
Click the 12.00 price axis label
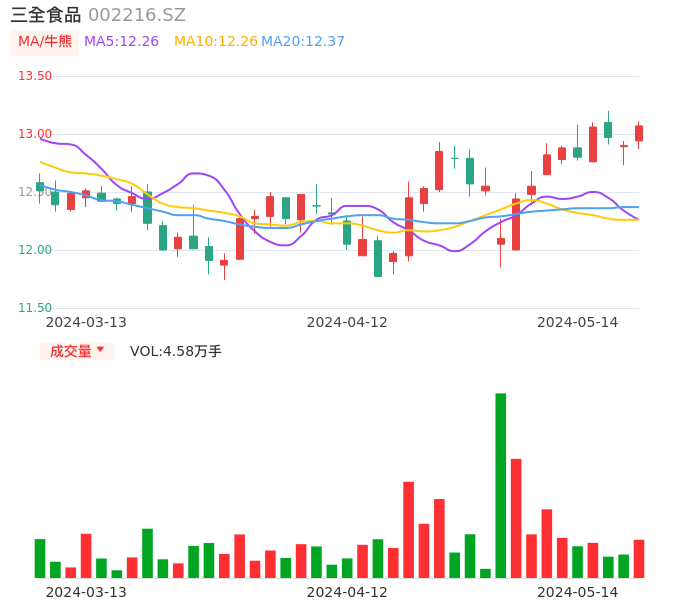(x=35, y=250)
